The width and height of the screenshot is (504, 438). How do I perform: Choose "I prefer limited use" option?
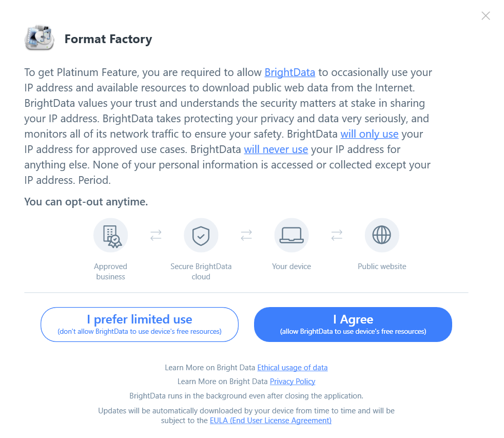[x=140, y=324]
